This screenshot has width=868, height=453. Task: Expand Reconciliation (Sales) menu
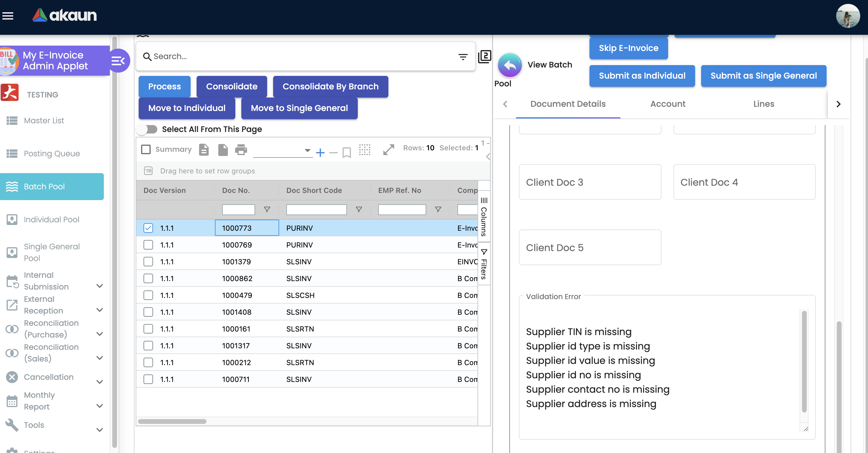pyautogui.click(x=99, y=358)
